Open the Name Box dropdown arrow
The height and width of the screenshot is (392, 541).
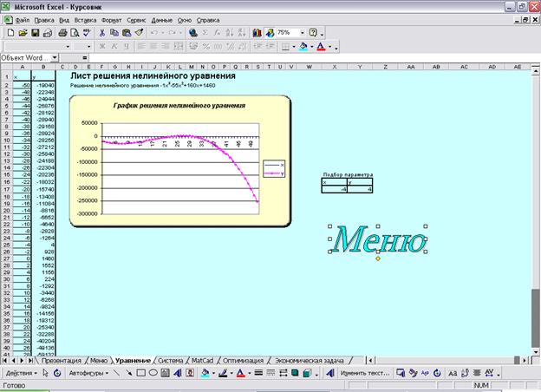[x=55, y=57]
